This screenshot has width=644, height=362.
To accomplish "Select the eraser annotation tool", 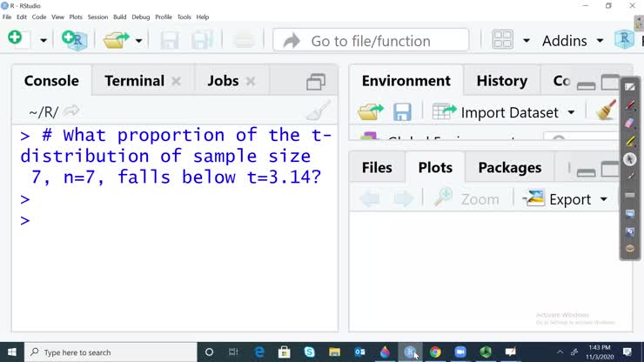I will 630,124.
